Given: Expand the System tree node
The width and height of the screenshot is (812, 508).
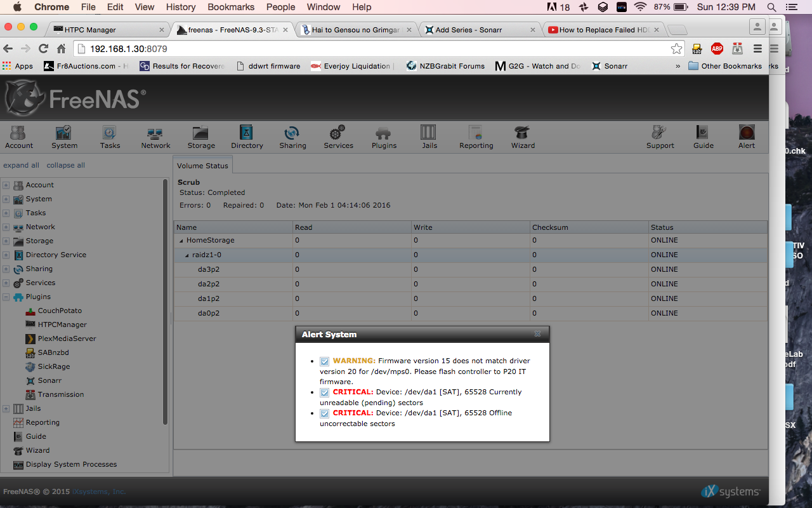Looking at the screenshot, I should pyautogui.click(x=6, y=199).
